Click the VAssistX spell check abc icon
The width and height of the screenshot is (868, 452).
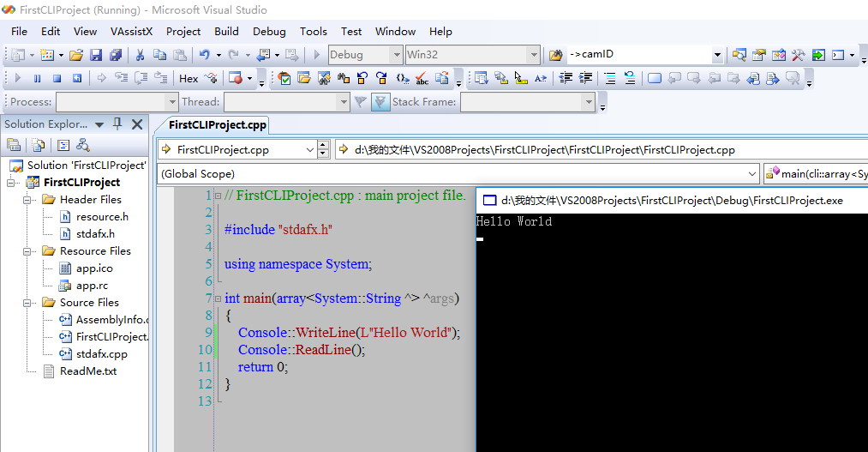[x=422, y=79]
